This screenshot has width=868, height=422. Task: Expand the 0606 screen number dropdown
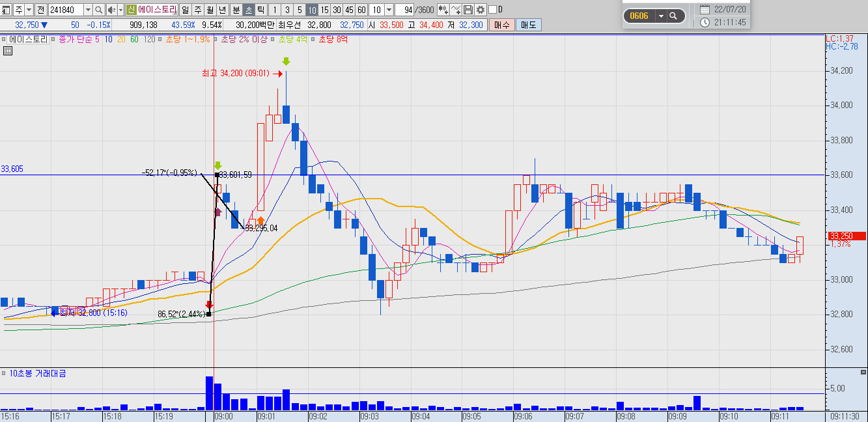661,16
